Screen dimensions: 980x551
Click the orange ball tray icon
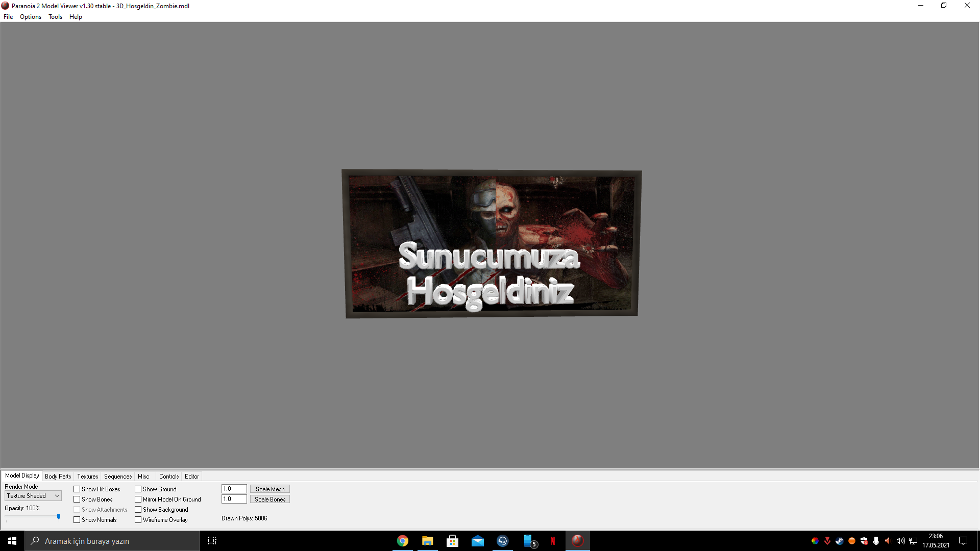[852, 541]
